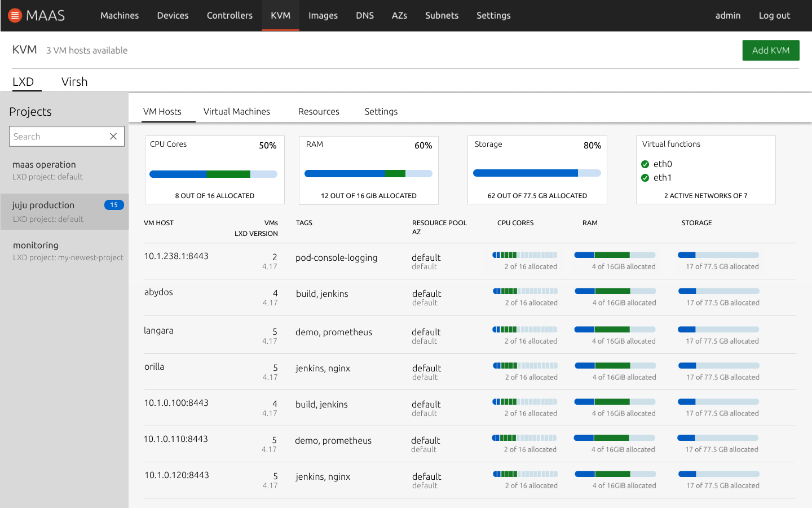Clear the Projects search using the X icon
The image size is (812, 508).
click(114, 136)
